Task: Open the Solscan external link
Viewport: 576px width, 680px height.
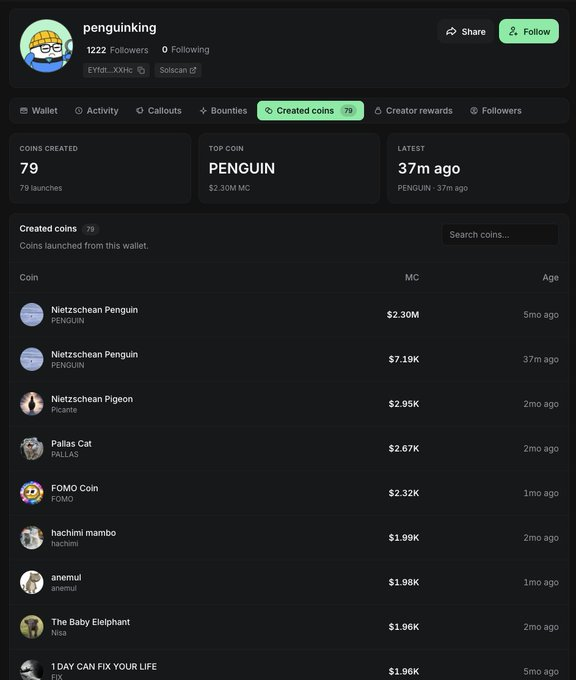Action: click(178, 70)
